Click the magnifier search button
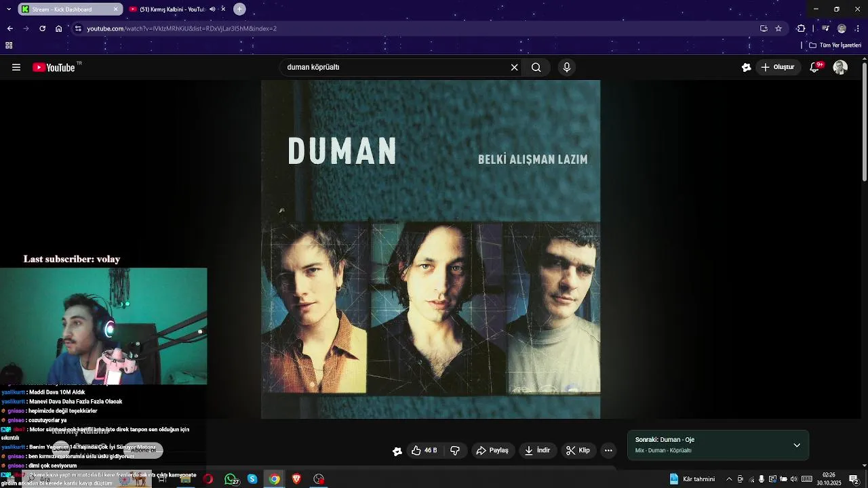This screenshot has height=488, width=868. pos(536,67)
